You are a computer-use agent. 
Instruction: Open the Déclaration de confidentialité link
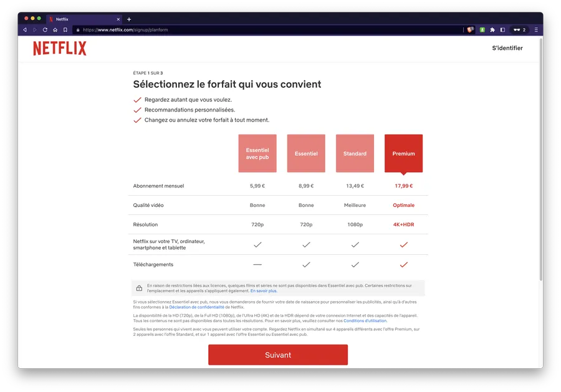tap(196, 307)
